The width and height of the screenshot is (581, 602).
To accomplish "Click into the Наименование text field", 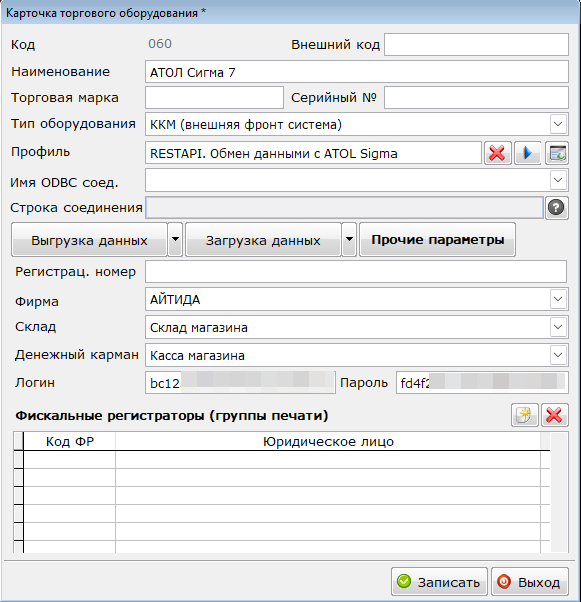I will (357, 72).
